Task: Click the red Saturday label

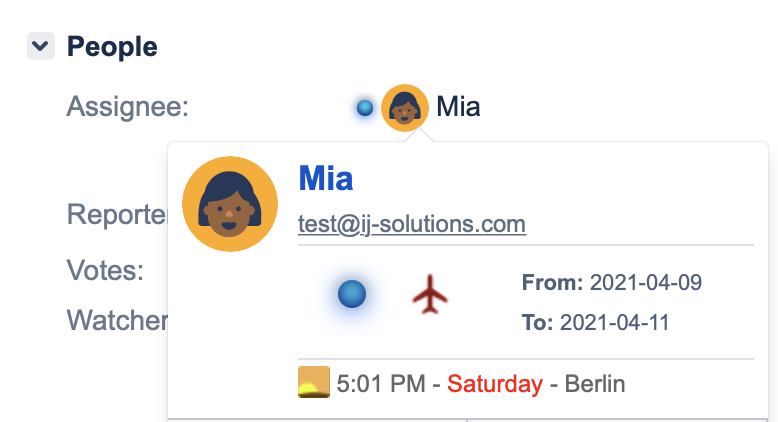Action: pos(494,384)
